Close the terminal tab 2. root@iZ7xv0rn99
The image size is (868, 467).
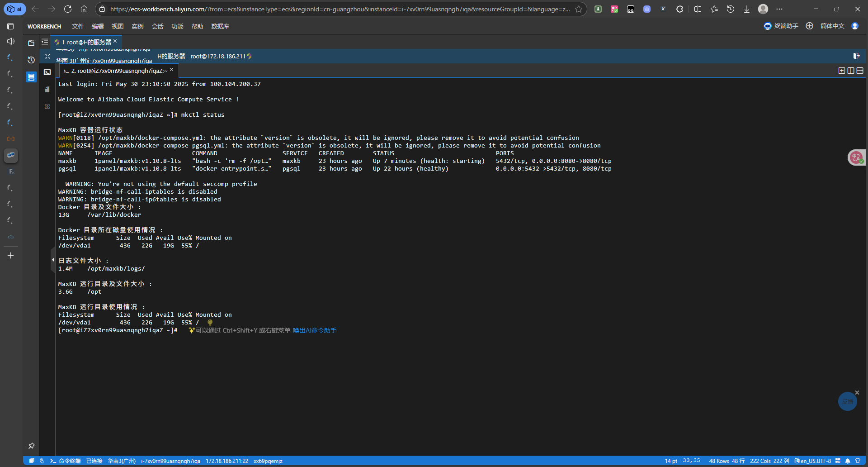click(x=172, y=70)
